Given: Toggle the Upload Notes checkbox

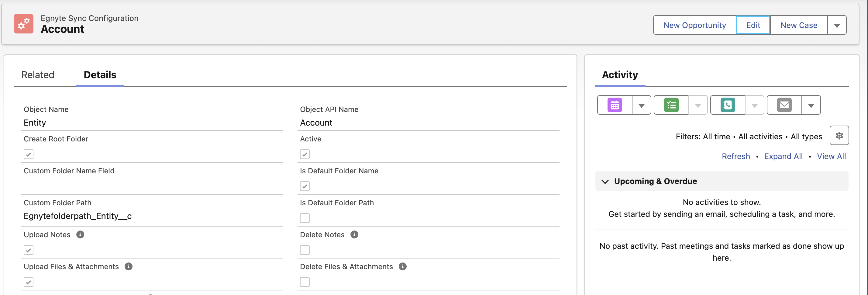Looking at the screenshot, I should point(29,250).
